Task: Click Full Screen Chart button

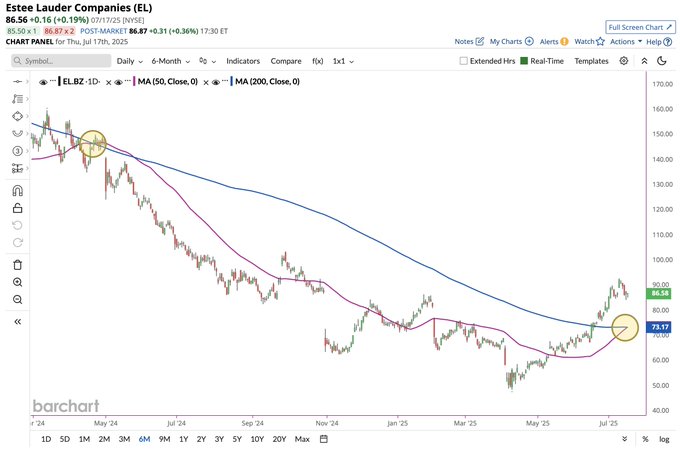Action: (x=640, y=27)
